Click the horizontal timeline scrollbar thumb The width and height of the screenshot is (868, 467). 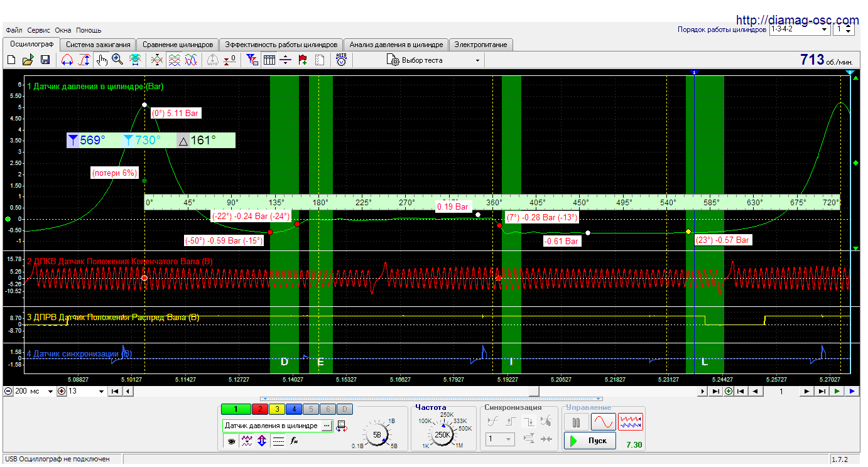(534, 391)
